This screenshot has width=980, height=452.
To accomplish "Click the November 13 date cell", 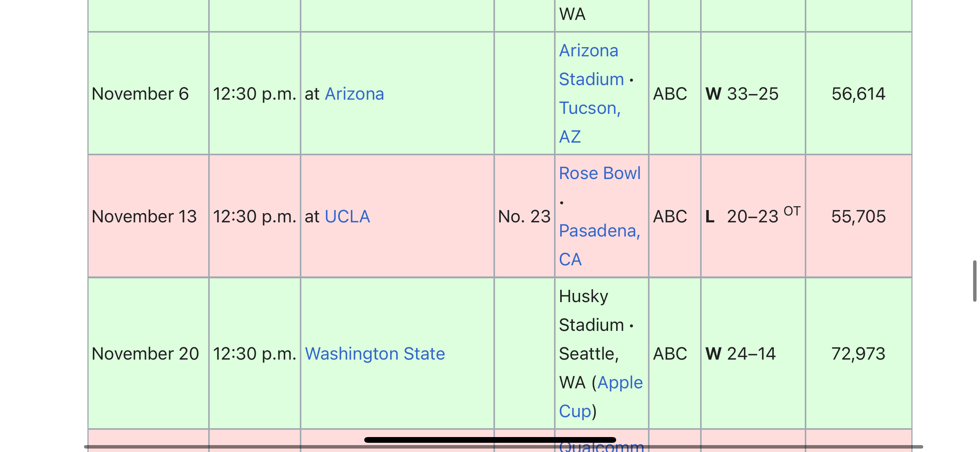I will pyautogui.click(x=144, y=217).
